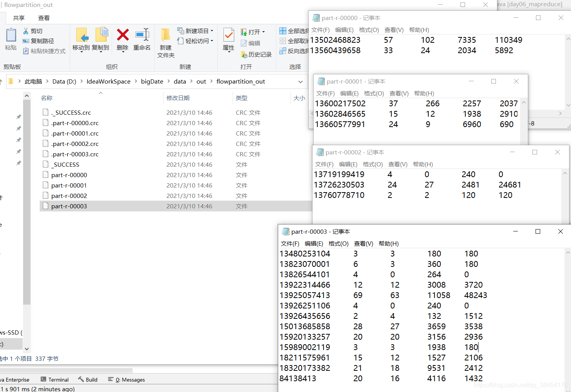Viewport: 571px width, 392px height.
Task: Click the Rename icon
Action: coord(142,35)
